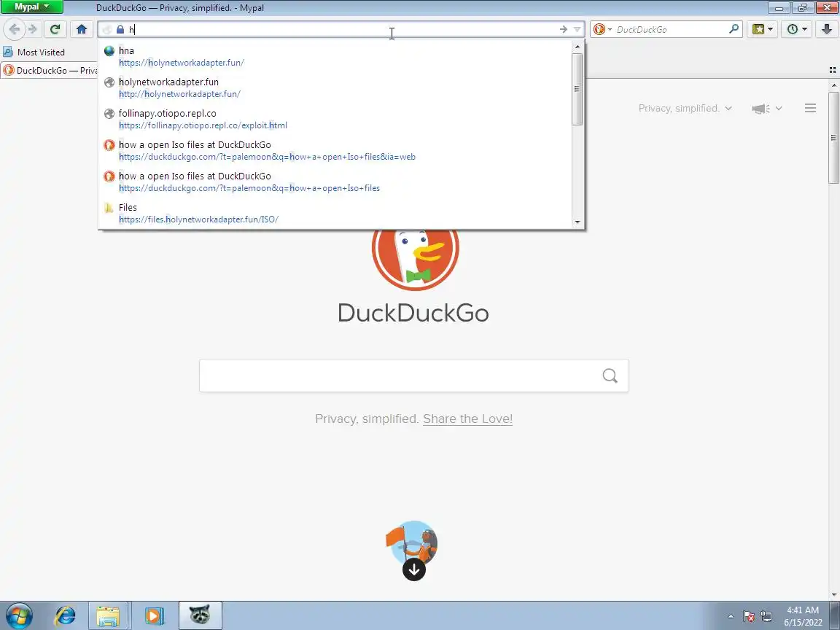Open the green Mypal application menu

[x=31, y=7]
